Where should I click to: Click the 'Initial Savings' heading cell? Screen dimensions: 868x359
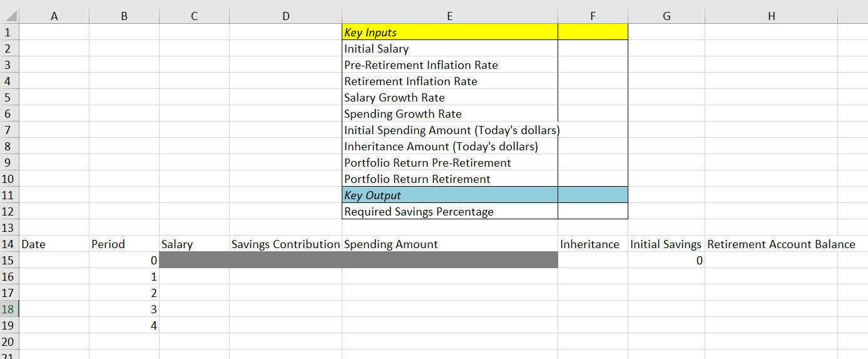(666, 244)
